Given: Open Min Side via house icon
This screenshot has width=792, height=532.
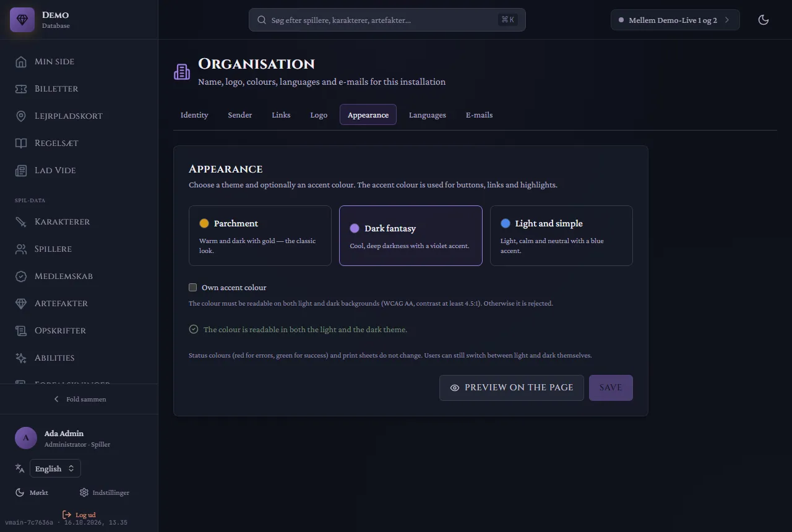Looking at the screenshot, I should 21,62.
